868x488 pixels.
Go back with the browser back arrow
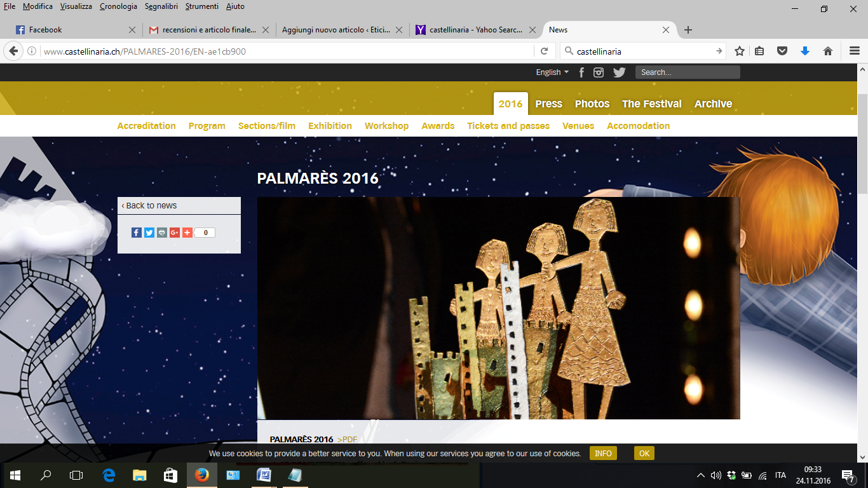(x=13, y=51)
